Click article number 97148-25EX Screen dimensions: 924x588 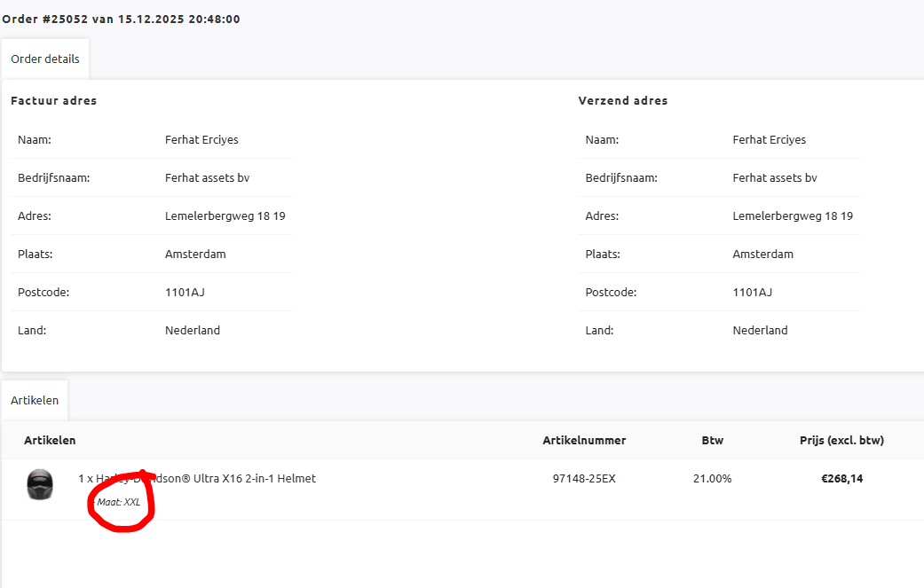pos(583,479)
